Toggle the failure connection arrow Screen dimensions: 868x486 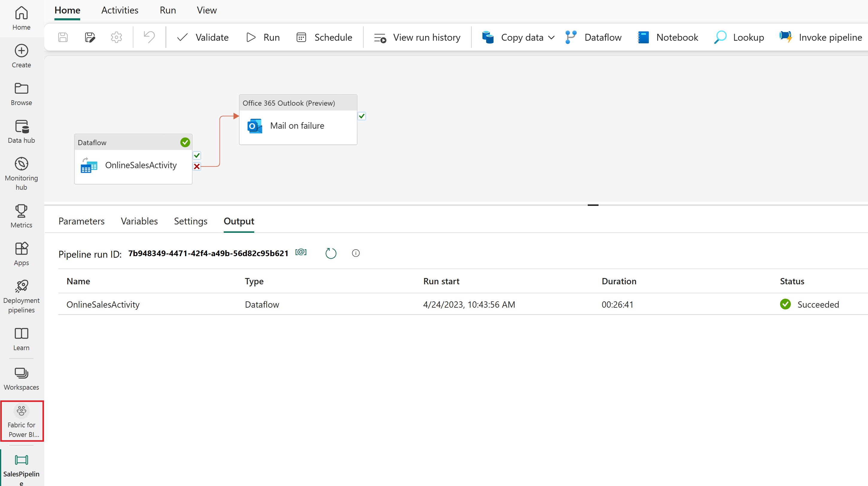coord(197,166)
